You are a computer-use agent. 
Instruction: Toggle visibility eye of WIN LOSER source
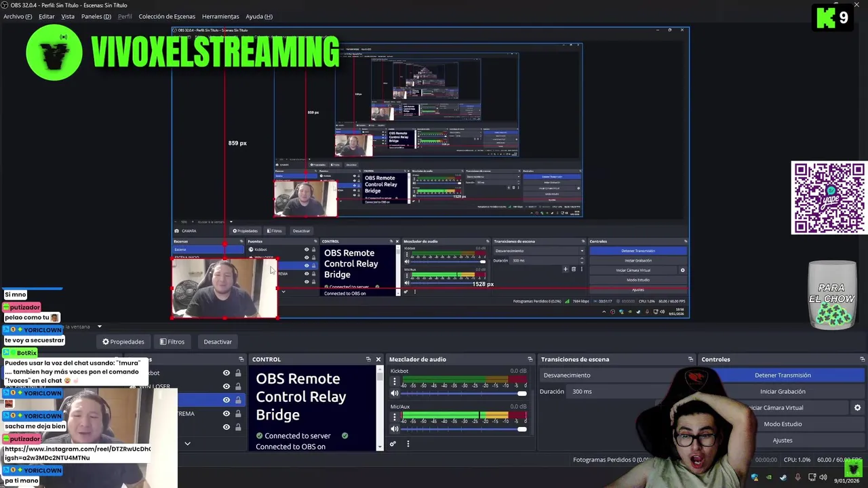click(226, 386)
